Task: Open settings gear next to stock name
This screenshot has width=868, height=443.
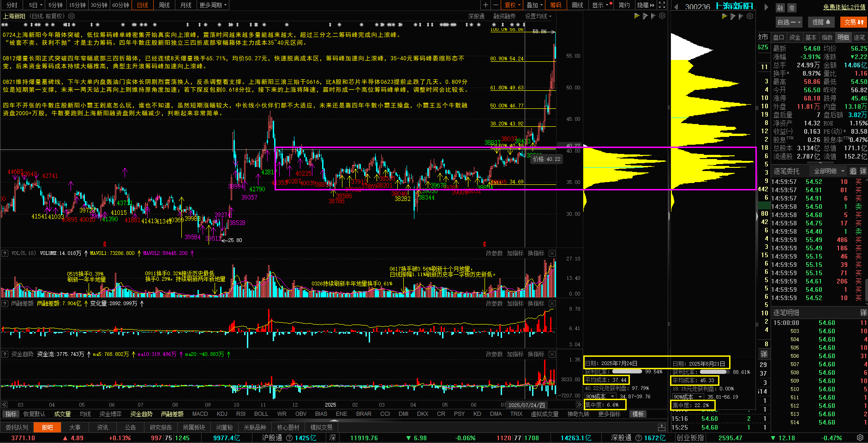Action: pos(72,16)
